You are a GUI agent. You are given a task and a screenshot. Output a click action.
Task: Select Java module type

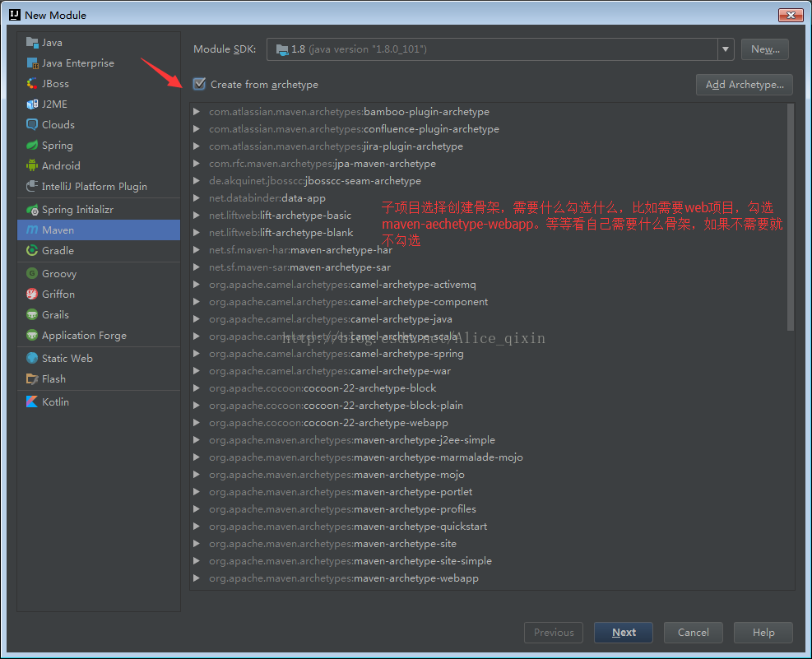click(99, 43)
